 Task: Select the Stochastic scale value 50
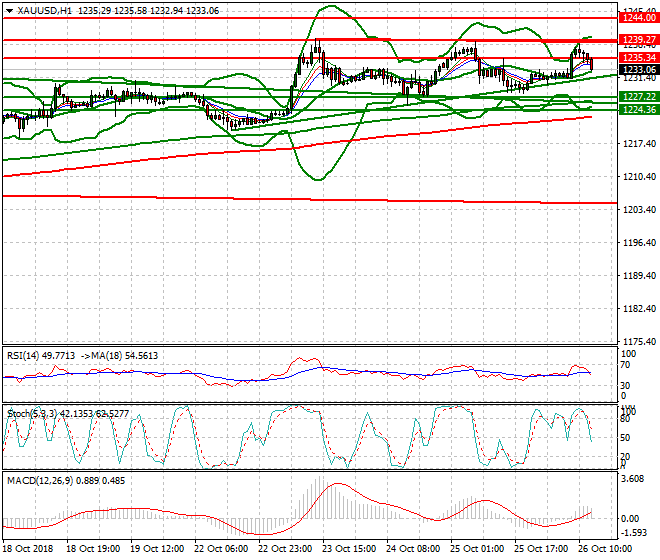pyautogui.click(x=625, y=438)
